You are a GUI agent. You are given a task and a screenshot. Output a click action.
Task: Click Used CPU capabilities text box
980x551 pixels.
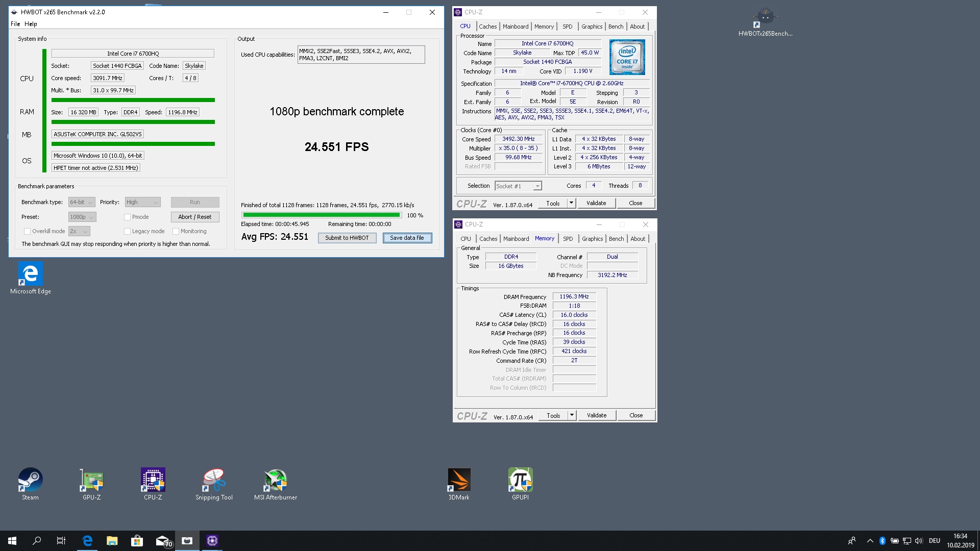pos(361,55)
